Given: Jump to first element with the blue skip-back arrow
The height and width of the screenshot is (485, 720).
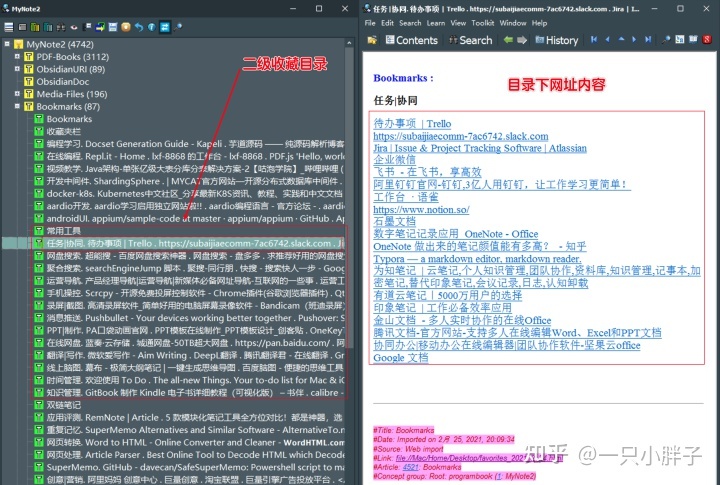Looking at the screenshot, I should [594, 40].
